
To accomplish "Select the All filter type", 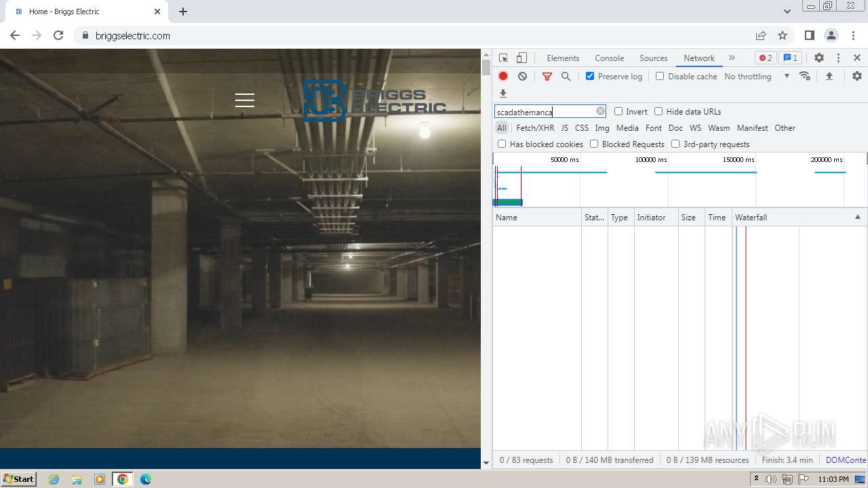I will pos(501,128).
